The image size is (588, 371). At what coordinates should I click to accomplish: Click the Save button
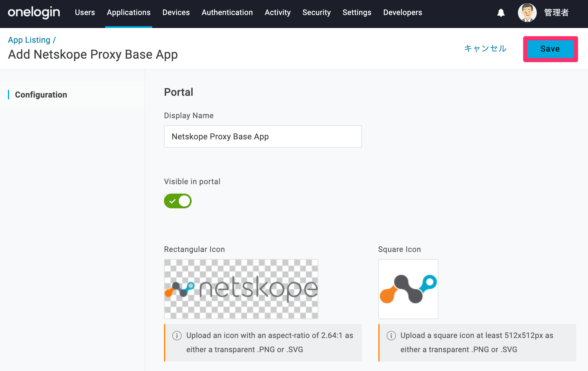[x=550, y=49]
